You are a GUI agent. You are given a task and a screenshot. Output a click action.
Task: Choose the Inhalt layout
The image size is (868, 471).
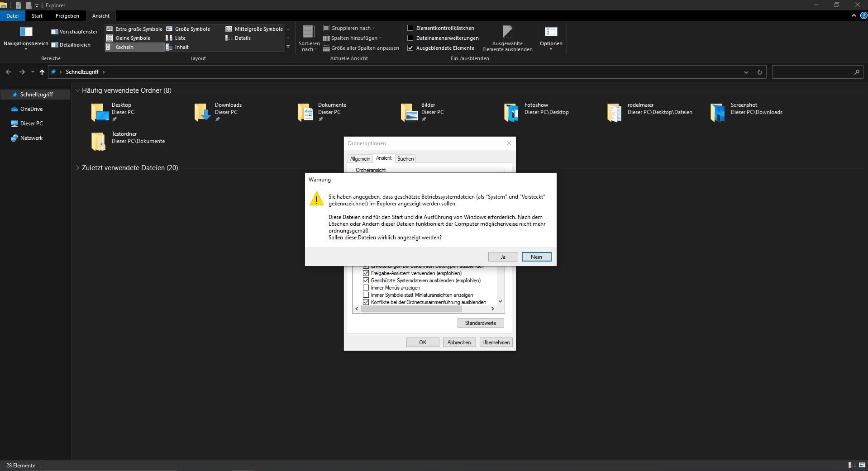pyautogui.click(x=177, y=47)
